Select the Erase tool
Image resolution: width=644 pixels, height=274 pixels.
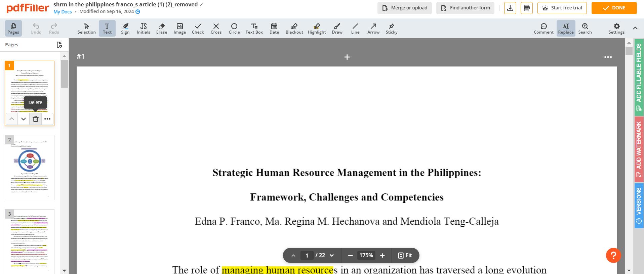pos(162,28)
